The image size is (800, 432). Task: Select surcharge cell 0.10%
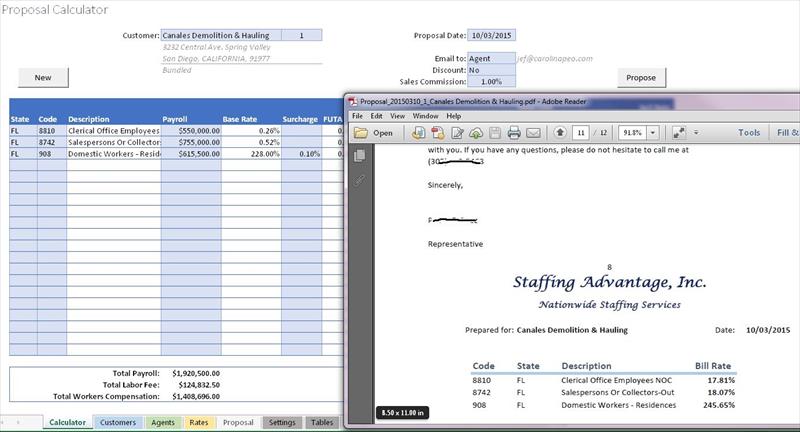[x=302, y=154]
